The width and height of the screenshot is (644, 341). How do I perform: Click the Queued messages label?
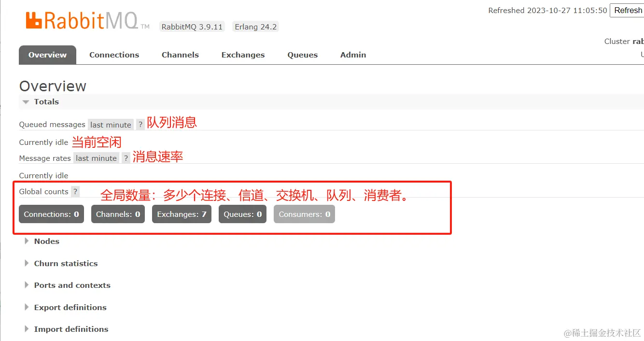(52, 125)
